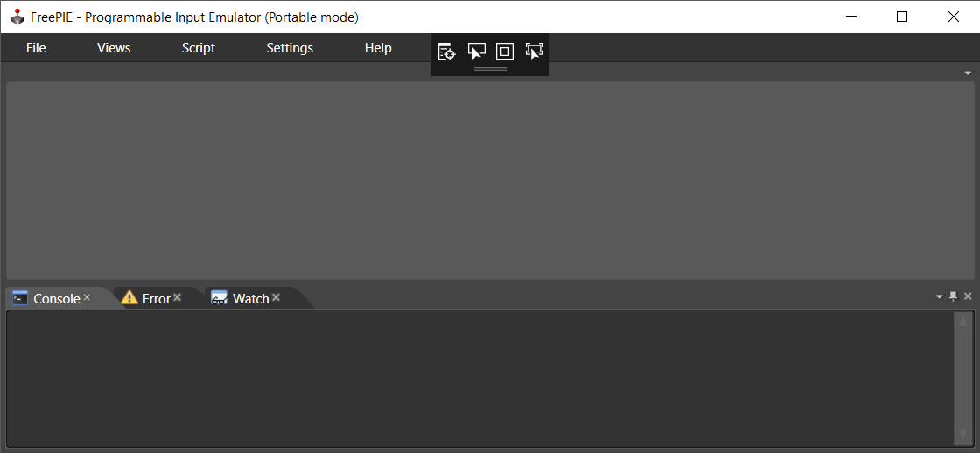
Task: Click the dashed-frame cursor capture icon
Action: click(x=534, y=52)
